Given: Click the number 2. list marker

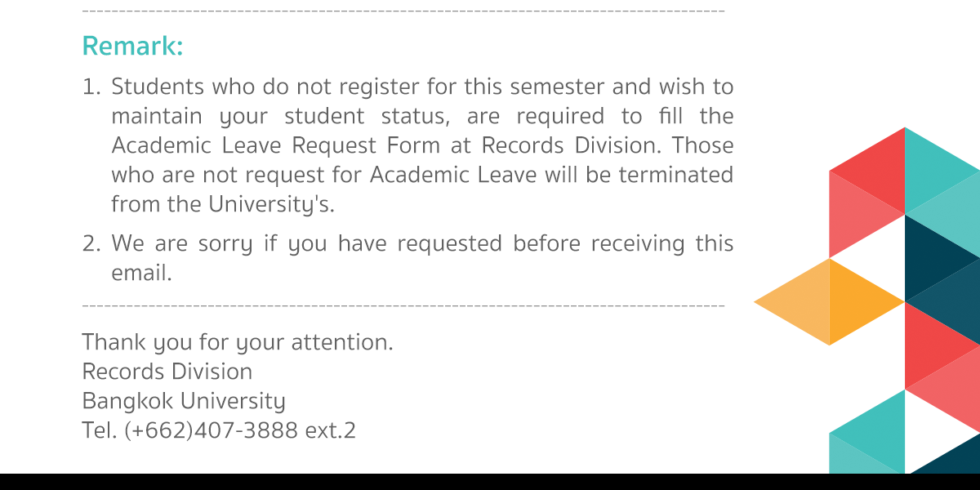Looking at the screenshot, I should 91,243.
